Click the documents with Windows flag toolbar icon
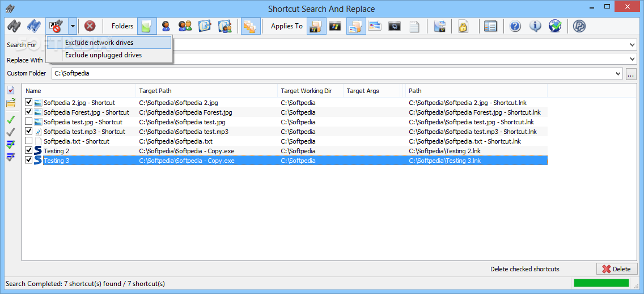644x294 pixels. 440,26
